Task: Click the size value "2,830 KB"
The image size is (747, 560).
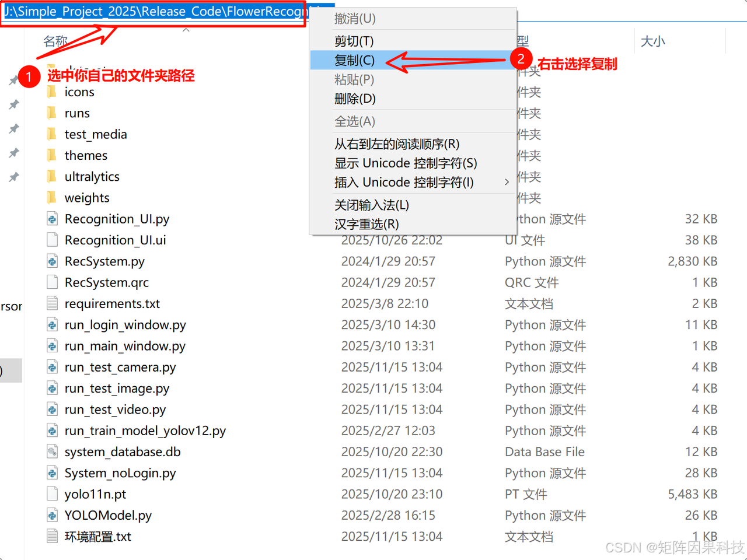Action: pos(692,261)
